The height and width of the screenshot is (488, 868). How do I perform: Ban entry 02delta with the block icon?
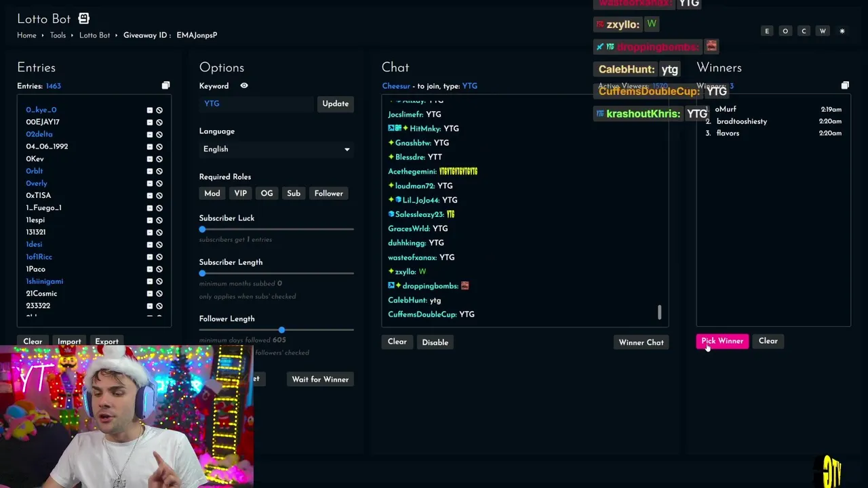pos(159,134)
